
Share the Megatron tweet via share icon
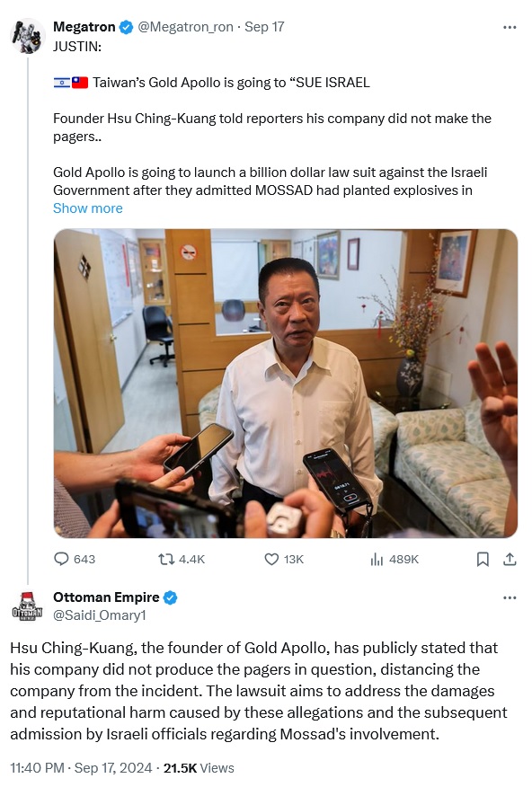[510, 559]
